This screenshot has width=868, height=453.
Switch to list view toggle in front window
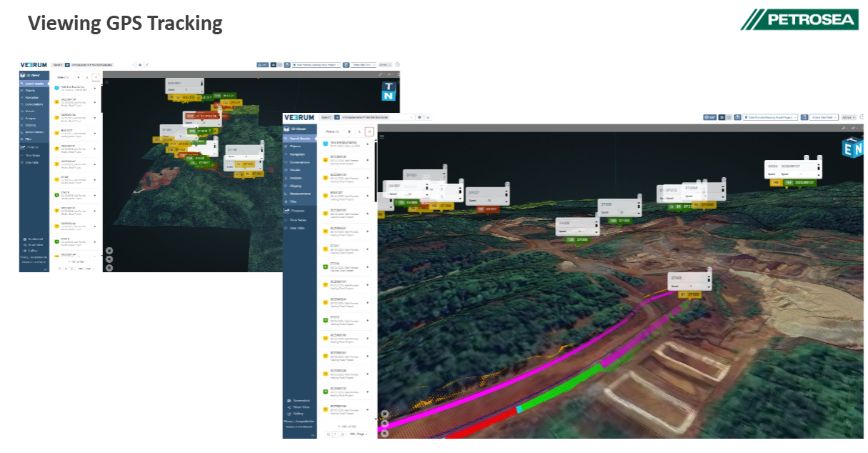click(728, 117)
